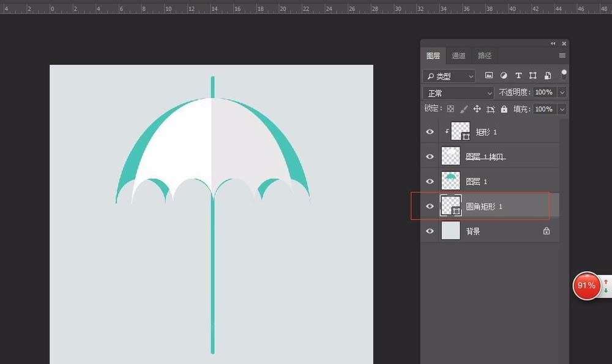Toggle visibility of 图层 1 layer
Screen dimensions: 612x364
click(430, 182)
